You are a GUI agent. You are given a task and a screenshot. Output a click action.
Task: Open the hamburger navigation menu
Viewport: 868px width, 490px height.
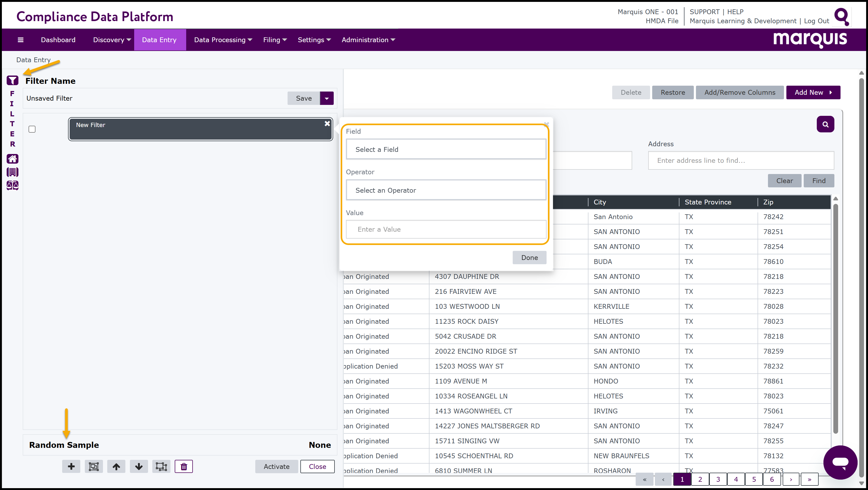click(21, 40)
